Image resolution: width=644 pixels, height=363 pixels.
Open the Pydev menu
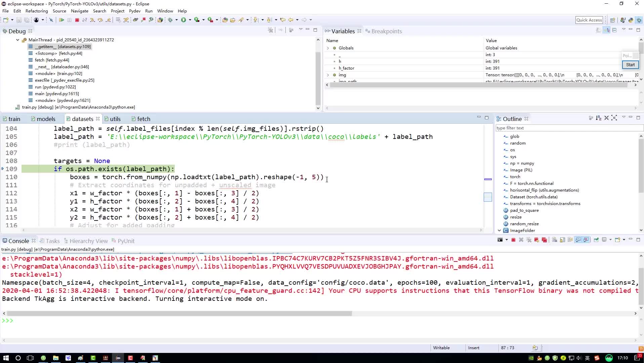[x=134, y=11]
